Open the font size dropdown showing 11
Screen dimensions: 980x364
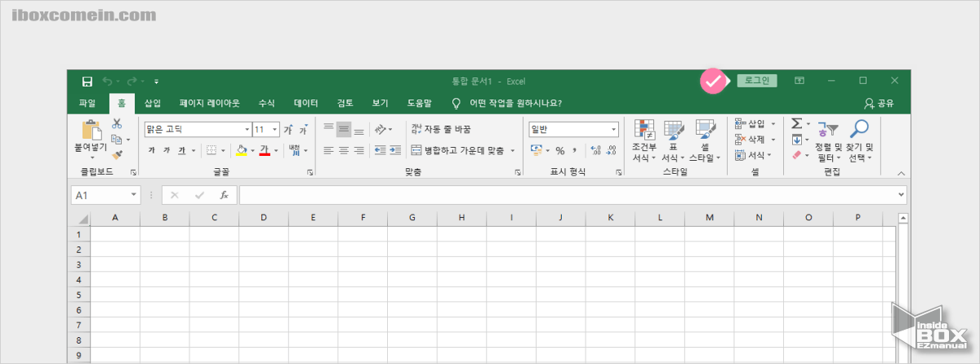pyautogui.click(x=274, y=130)
